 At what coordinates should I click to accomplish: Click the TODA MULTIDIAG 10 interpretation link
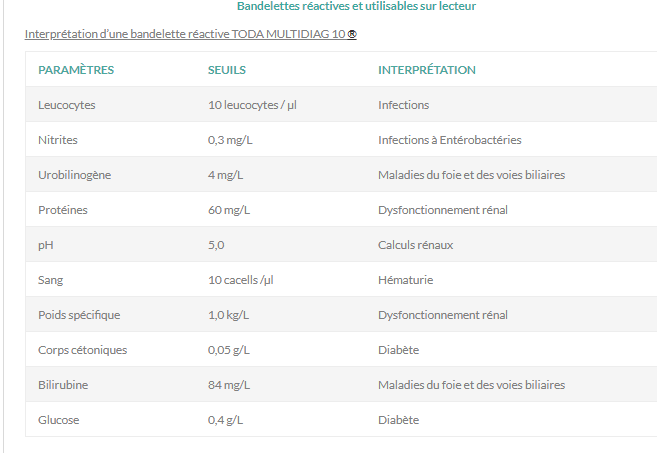click(x=191, y=34)
